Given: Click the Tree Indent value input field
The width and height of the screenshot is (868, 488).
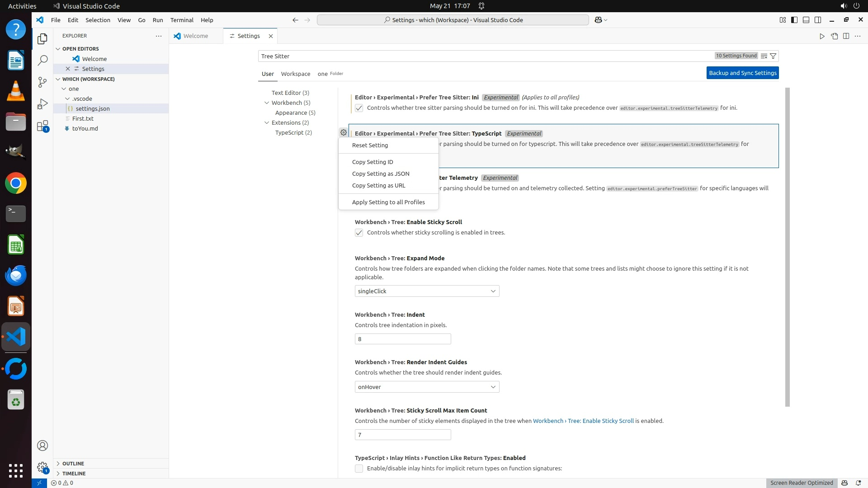Looking at the screenshot, I should click(402, 339).
